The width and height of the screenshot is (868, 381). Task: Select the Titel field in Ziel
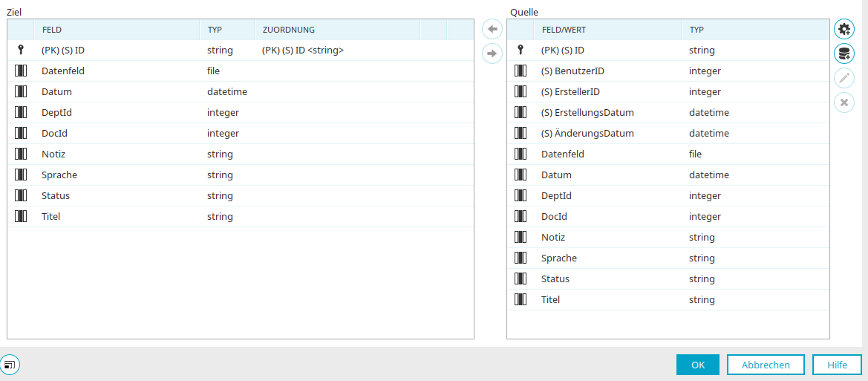point(51,217)
